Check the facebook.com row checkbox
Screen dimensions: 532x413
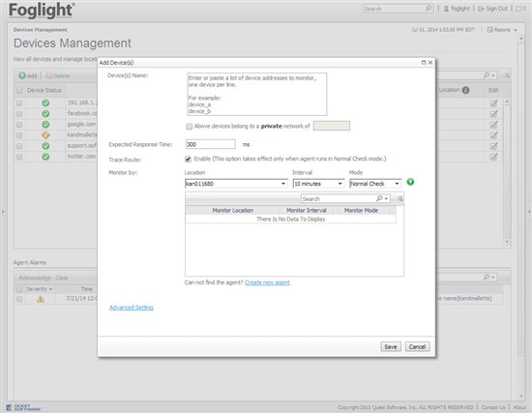[x=19, y=114]
